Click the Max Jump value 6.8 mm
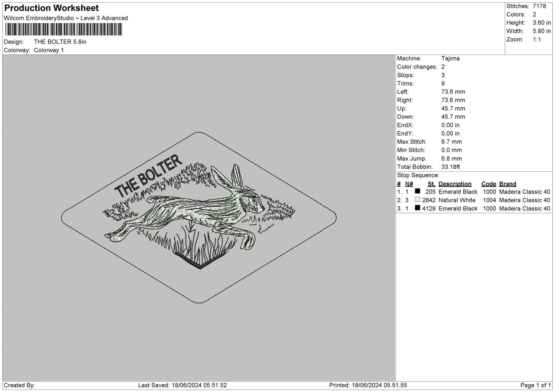 [452, 159]
